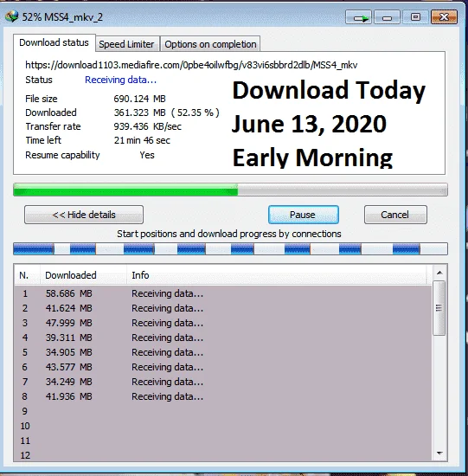Open the Options on completion tab
Viewport: 468px width, 476px height.
pos(210,44)
